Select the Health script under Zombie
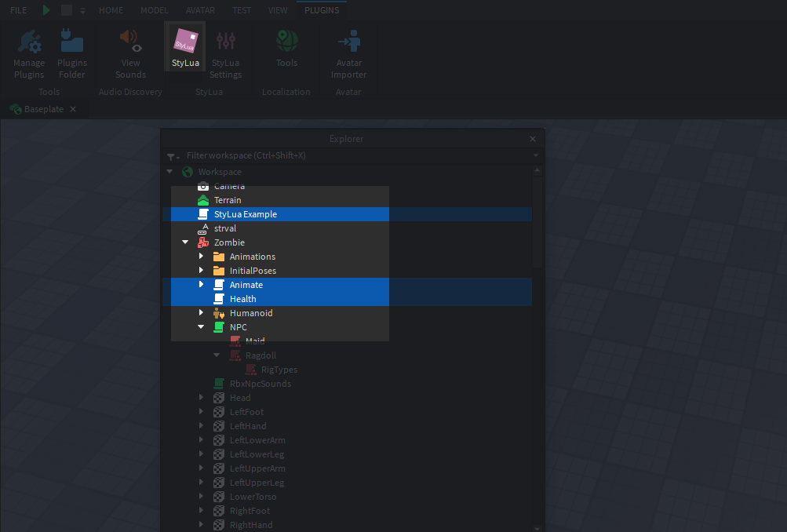The width and height of the screenshot is (787, 532). (242, 298)
